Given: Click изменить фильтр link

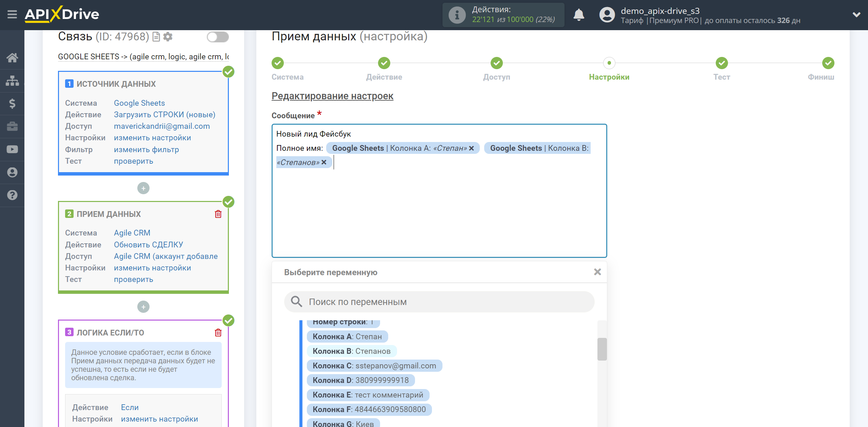Looking at the screenshot, I should pos(146,149).
